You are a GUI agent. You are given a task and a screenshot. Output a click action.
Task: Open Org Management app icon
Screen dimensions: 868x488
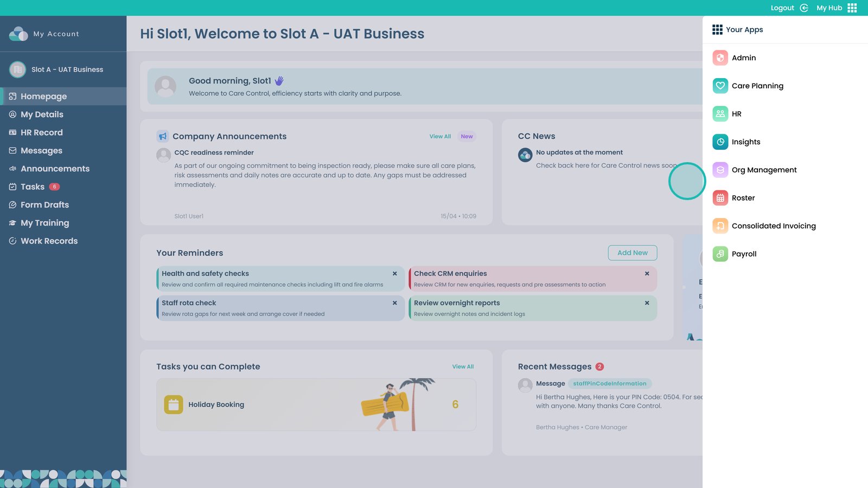coord(720,170)
